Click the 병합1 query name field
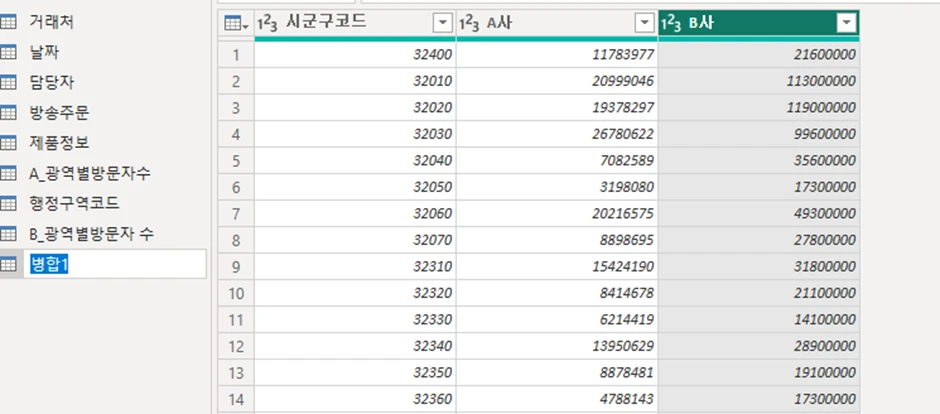Image resolution: width=940 pixels, height=414 pixels. (x=115, y=264)
